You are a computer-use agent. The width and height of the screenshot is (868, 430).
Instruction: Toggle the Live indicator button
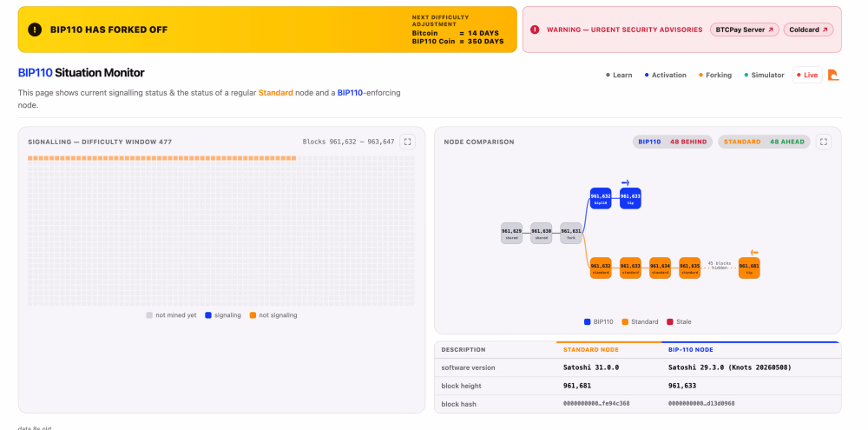[x=807, y=75]
